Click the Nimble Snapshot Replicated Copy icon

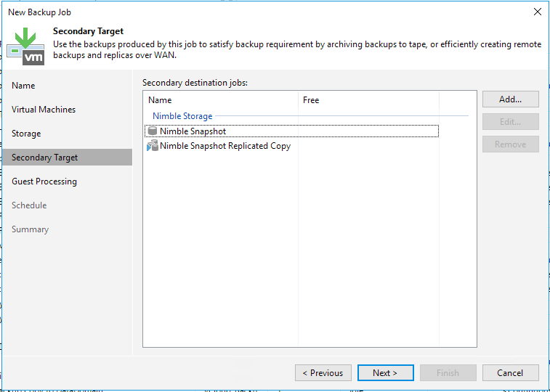pyautogui.click(x=152, y=146)
